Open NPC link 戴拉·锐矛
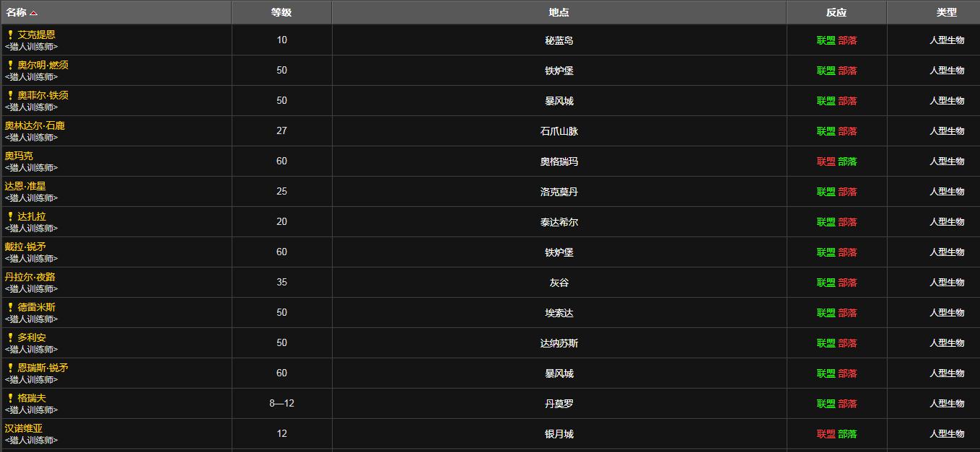The height and width of the screenshot is (452, 980). point(25,247)
